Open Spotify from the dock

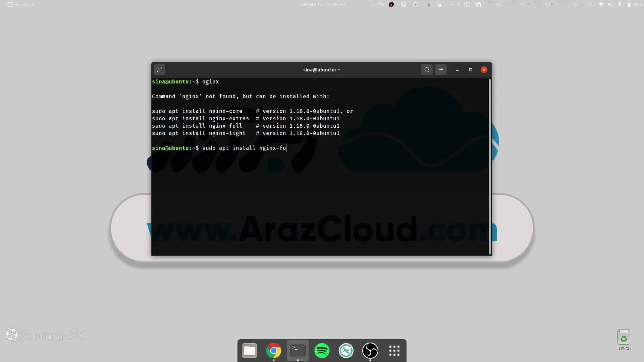[322, 351]
